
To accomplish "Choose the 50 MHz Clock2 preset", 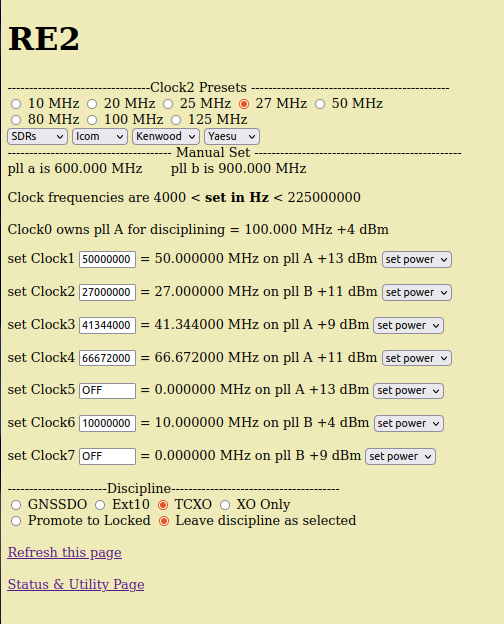I will coord(320,104).
